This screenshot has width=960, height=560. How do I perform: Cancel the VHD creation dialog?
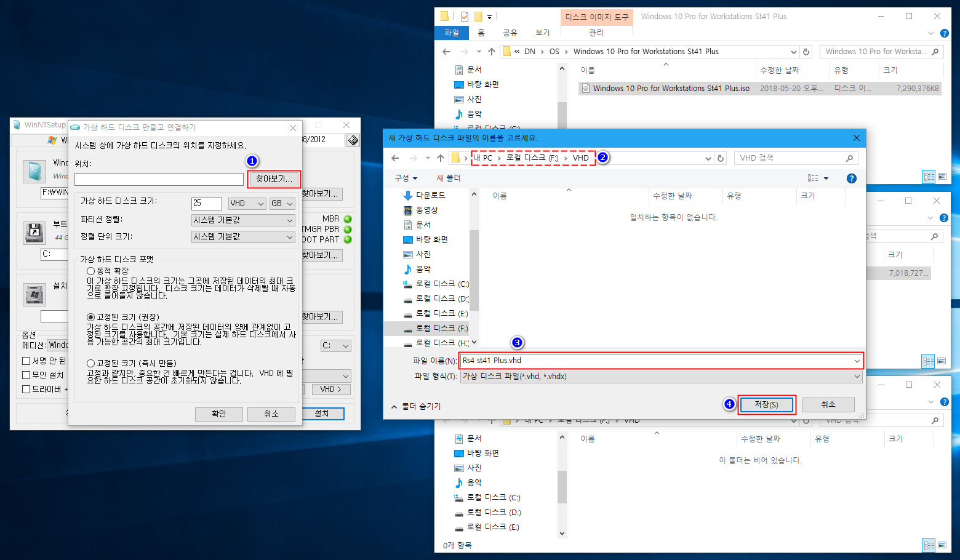271,414
